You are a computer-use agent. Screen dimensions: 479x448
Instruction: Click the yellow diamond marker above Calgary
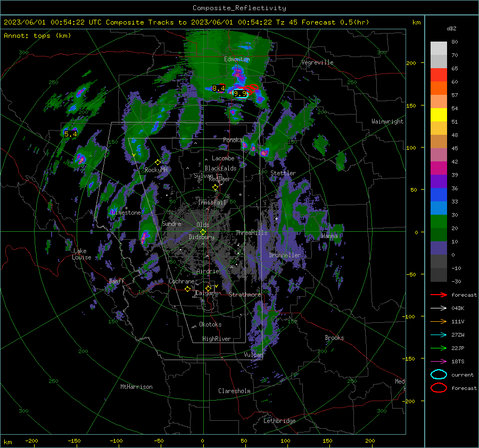coord(208,288)
